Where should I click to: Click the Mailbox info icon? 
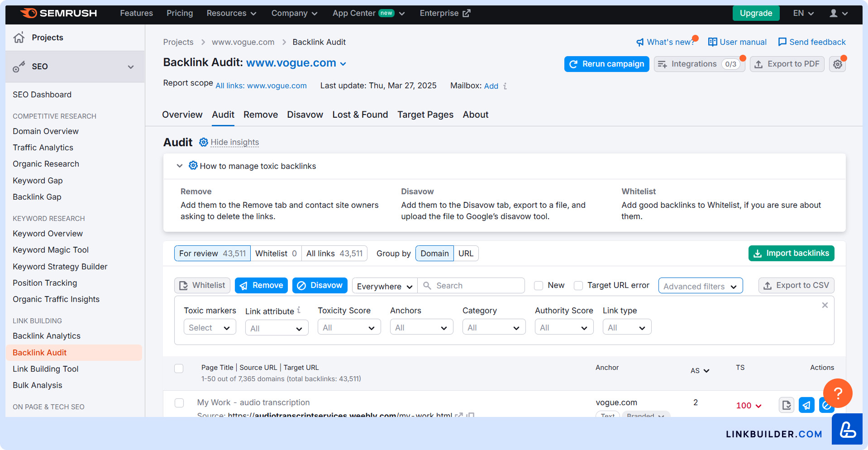click(505, 86)
